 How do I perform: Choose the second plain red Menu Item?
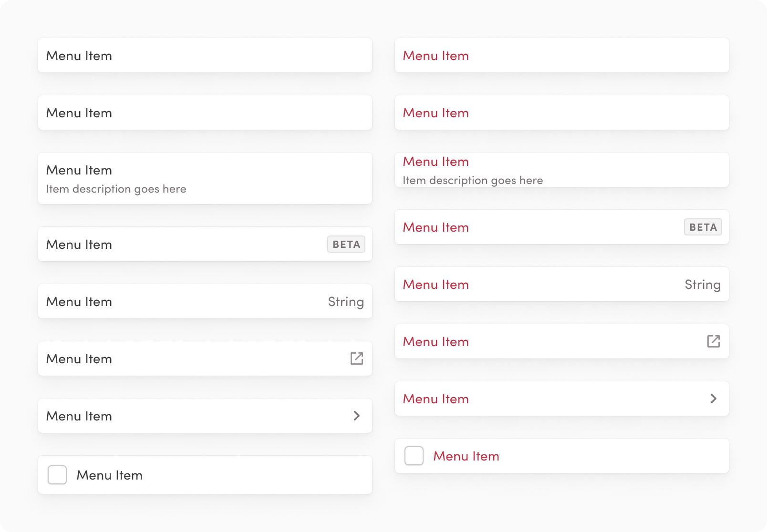pos(436,113)
